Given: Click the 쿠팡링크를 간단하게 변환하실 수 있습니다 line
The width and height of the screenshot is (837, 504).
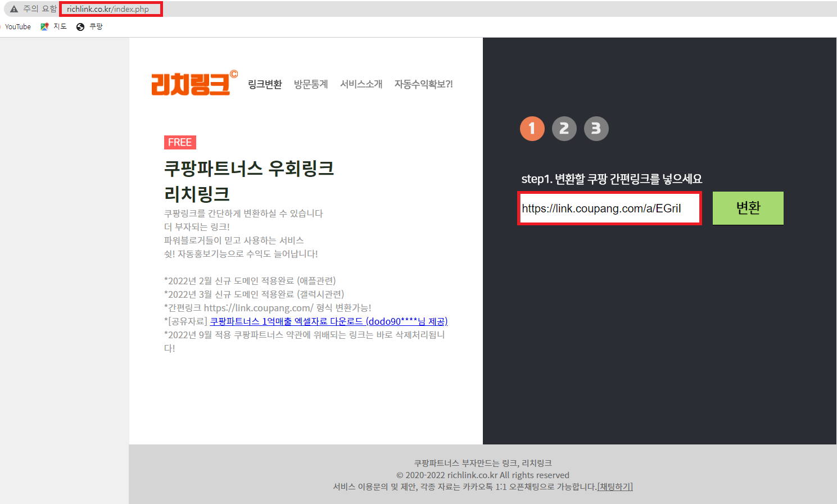Looking at the screenshot, I should 243,214.
